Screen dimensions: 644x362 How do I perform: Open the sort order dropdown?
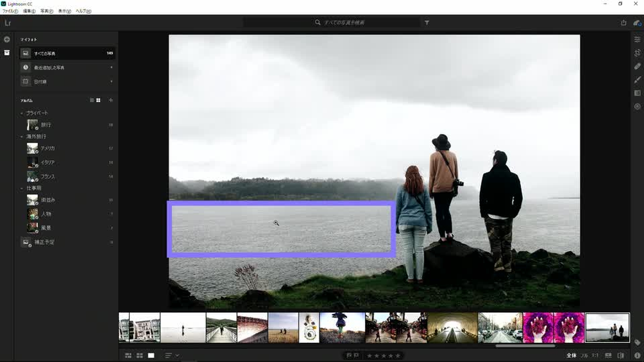pyautogui.click(x=172, y=355)
